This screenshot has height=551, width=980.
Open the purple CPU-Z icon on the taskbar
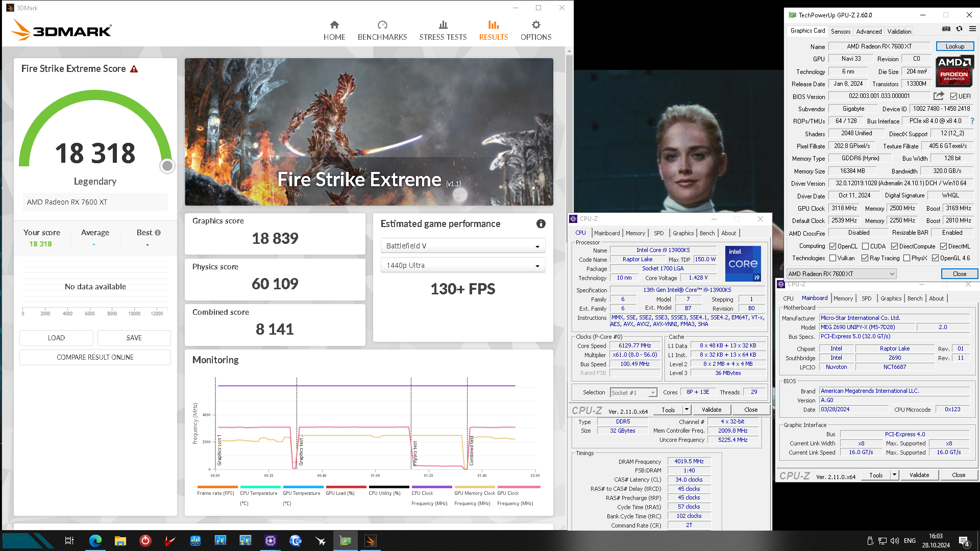click(271, 541)
